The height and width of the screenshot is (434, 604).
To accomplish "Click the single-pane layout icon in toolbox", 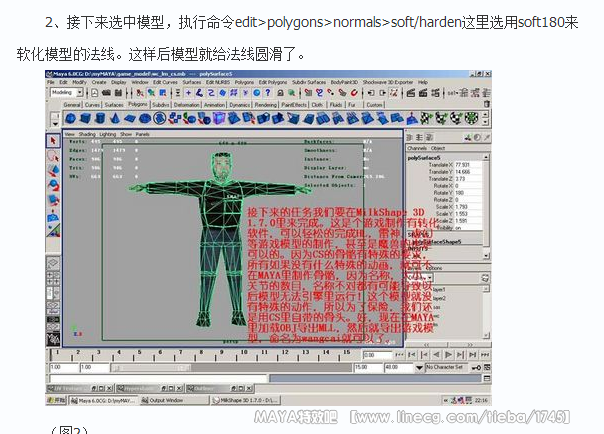I will (x=53, y=263).
